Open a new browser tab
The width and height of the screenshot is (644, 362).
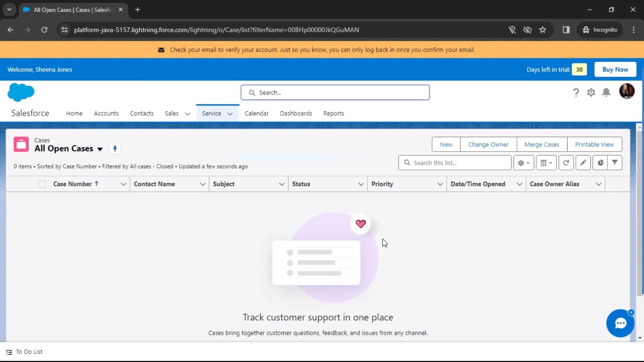coord(138,10)
